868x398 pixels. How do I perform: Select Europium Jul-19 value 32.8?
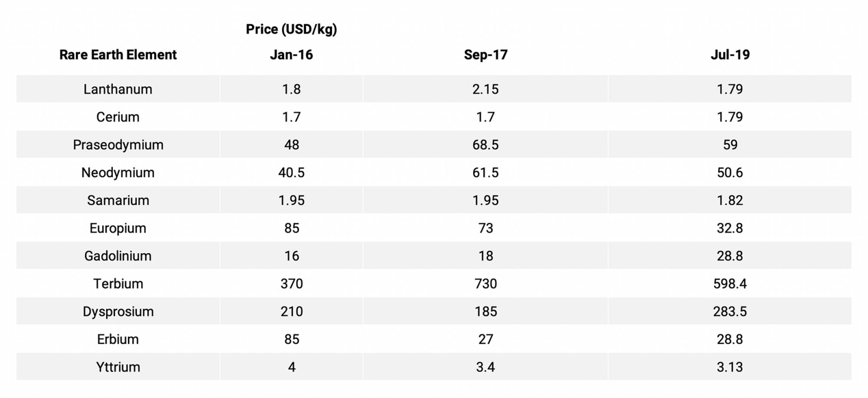(x=730, y=228)
